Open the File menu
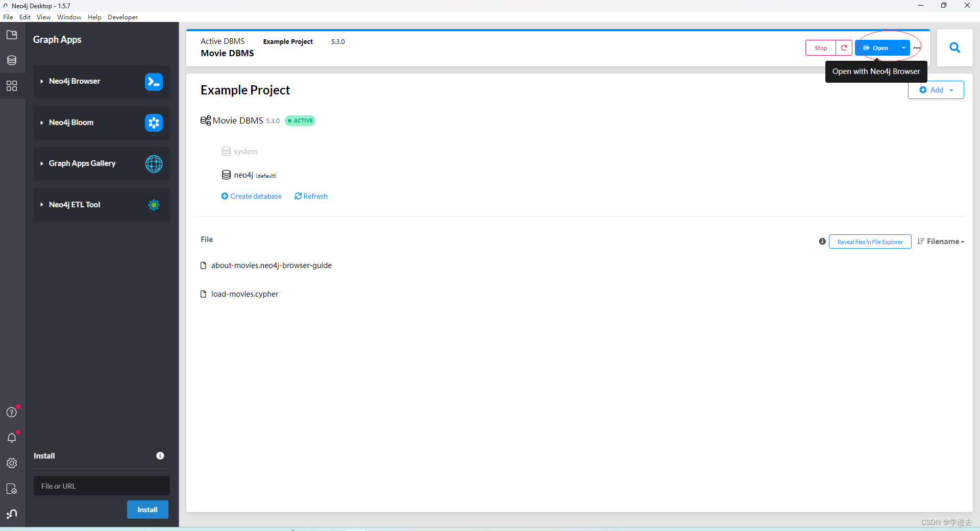Screen dimensions: 980x531 click(8, 17)
